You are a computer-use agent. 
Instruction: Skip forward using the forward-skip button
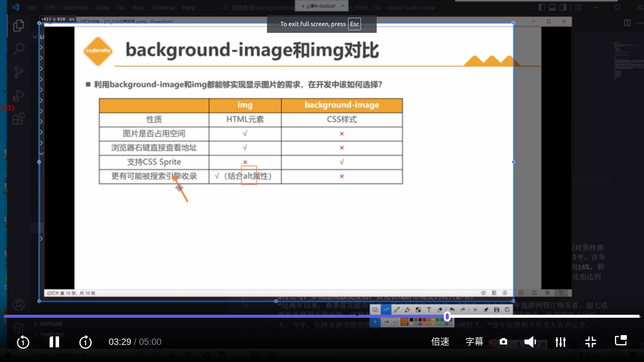(x=85, y=342)
